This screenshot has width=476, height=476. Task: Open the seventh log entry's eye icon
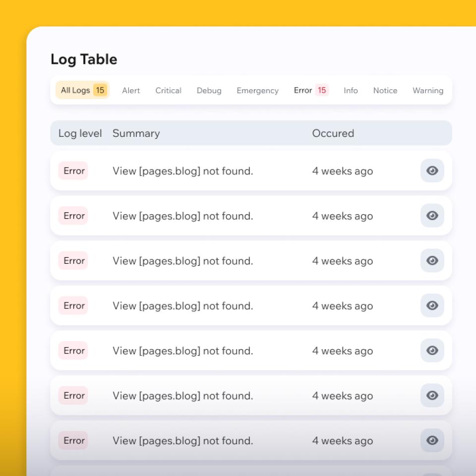pos(432,440)
